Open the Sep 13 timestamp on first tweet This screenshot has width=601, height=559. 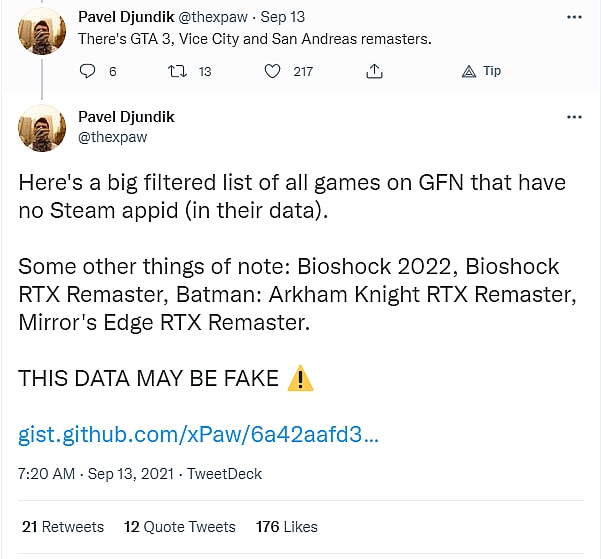[x=286, y=18]
